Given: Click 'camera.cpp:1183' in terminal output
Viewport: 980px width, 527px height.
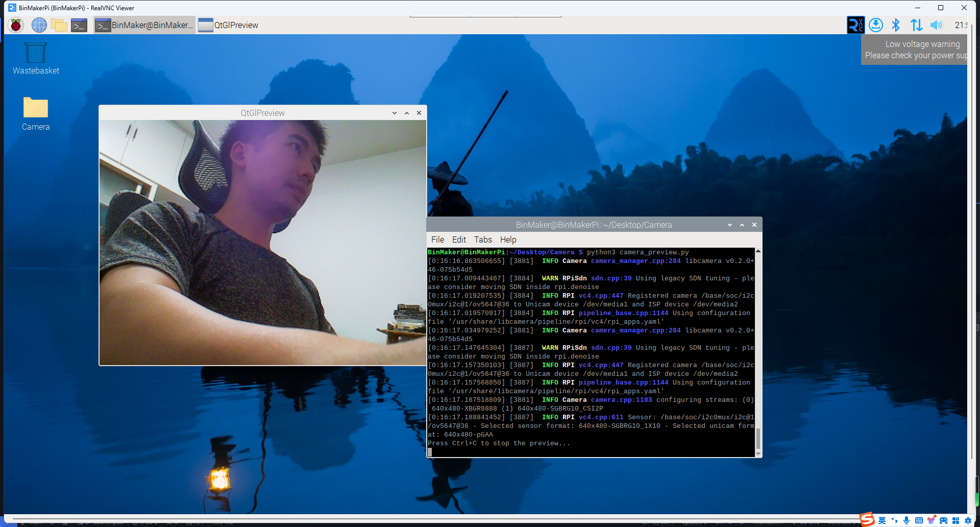Looking at the screenshot, I should click(x=621, y=400).
